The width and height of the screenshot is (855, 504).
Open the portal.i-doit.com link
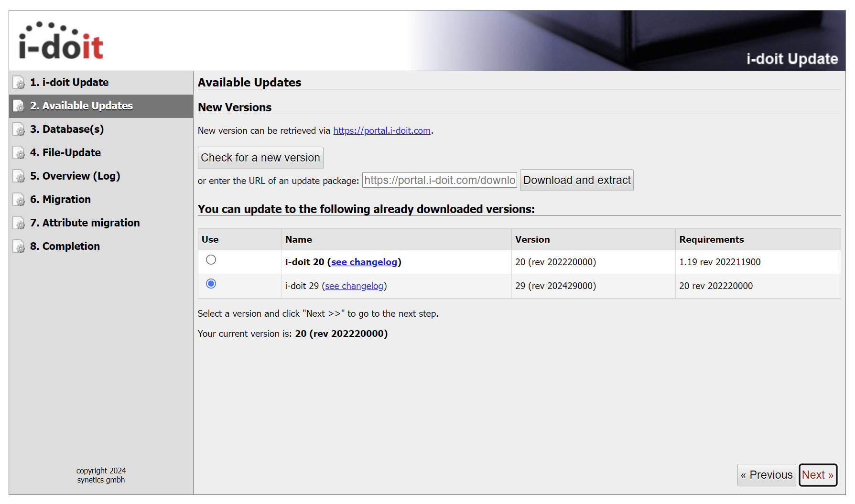[x=382, y=130]
